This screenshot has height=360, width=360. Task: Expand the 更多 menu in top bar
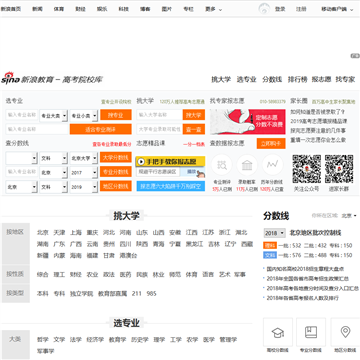(x=214, y=9)
